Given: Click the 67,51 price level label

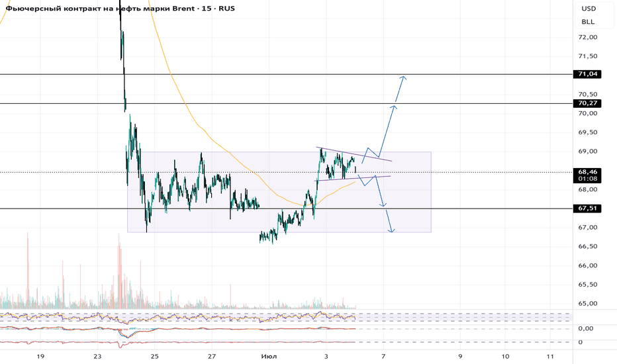Looking at the screenshot, I should [587, 208].
